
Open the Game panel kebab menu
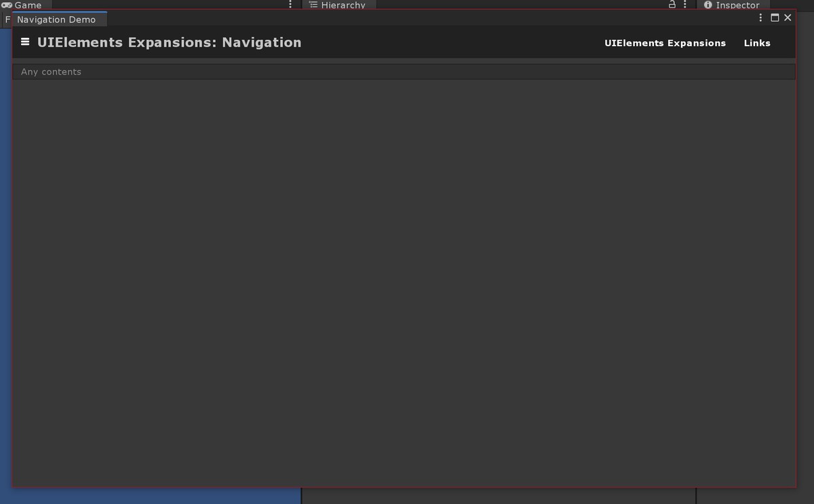tap(290, 5)
